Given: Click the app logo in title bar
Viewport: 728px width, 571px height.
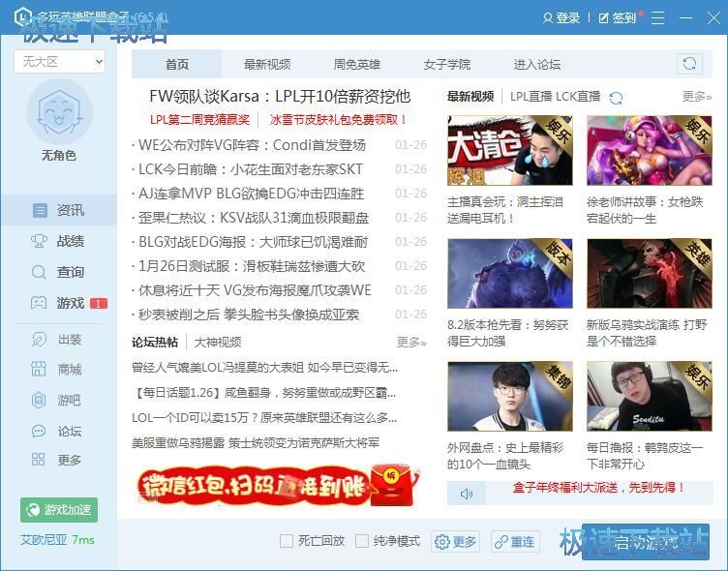Looking at the screenshot, I should tap(23, 17).
